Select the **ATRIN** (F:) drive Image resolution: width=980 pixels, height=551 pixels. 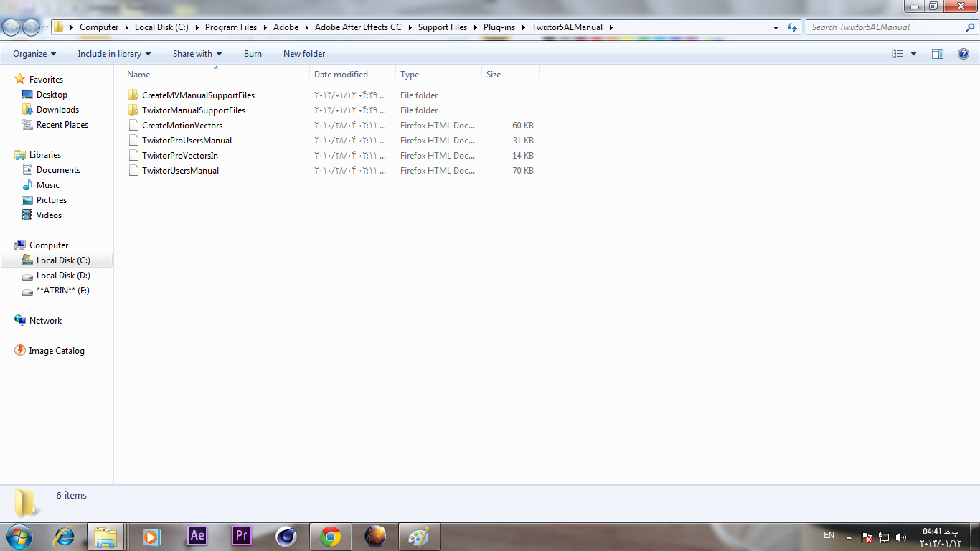point(62,291)
